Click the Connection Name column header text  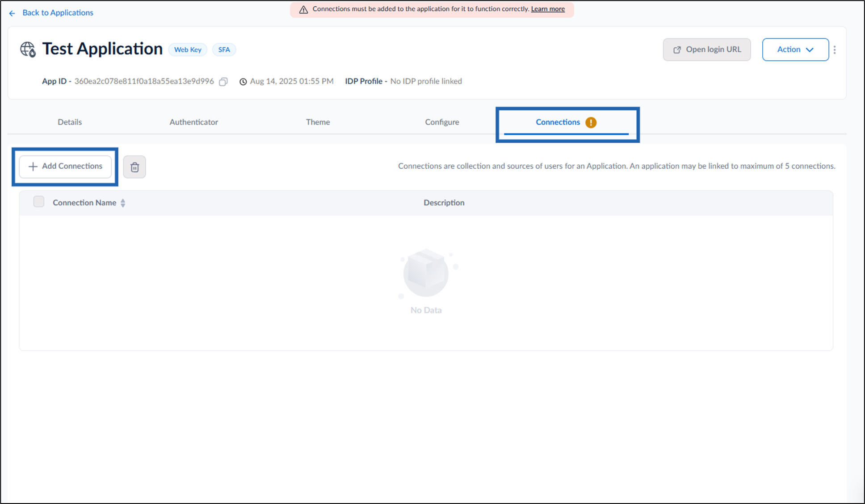[x=84, y=203]
